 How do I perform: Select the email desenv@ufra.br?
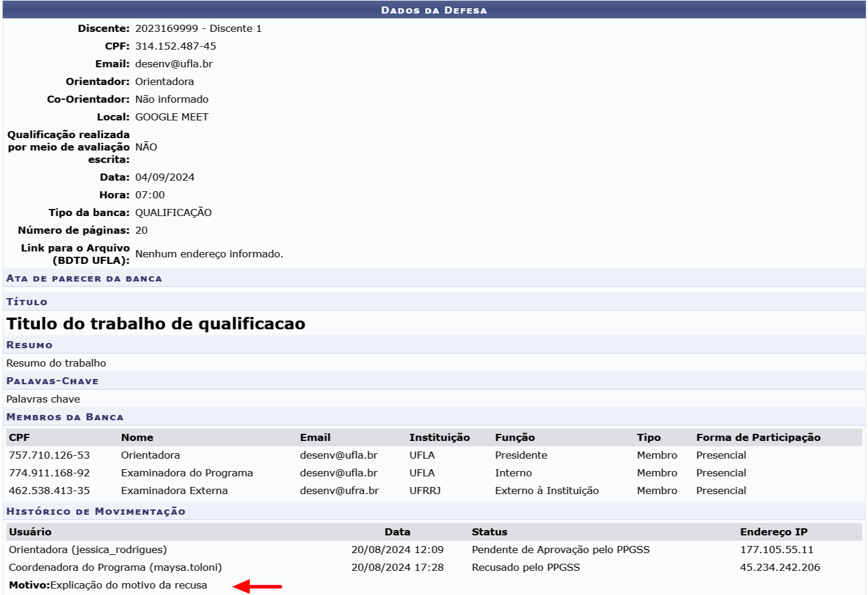pyautogui.click(x=339, y=491)
